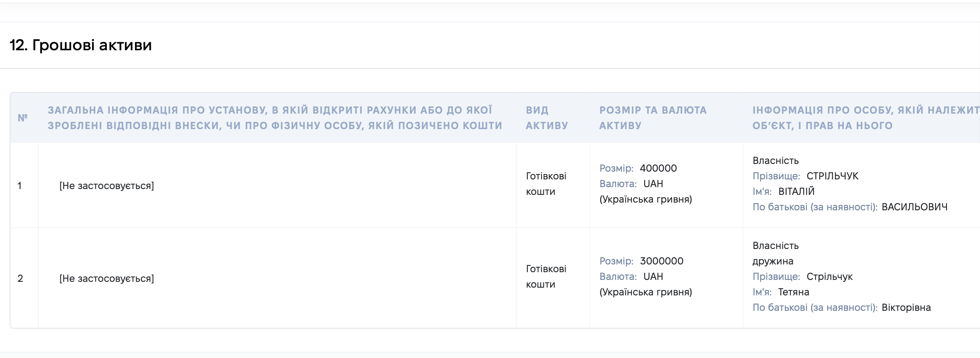The image size is (980, 358).
Task: Click 'Готівкові кошти' in the second row
Action: pos(546,276)
